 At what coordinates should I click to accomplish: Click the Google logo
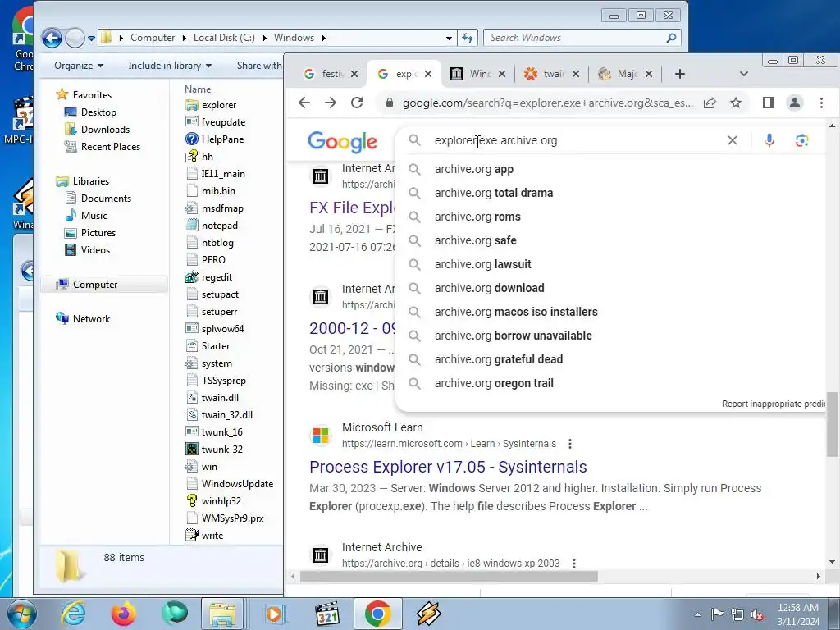pyautogui.click(x=342, y=142)
